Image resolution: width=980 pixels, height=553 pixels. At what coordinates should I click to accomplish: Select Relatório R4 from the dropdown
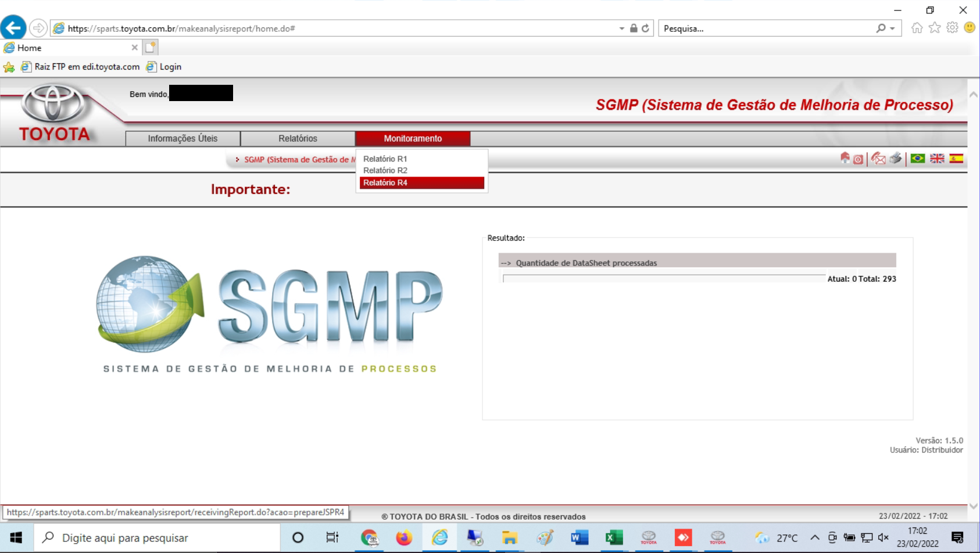click(422, 182)
